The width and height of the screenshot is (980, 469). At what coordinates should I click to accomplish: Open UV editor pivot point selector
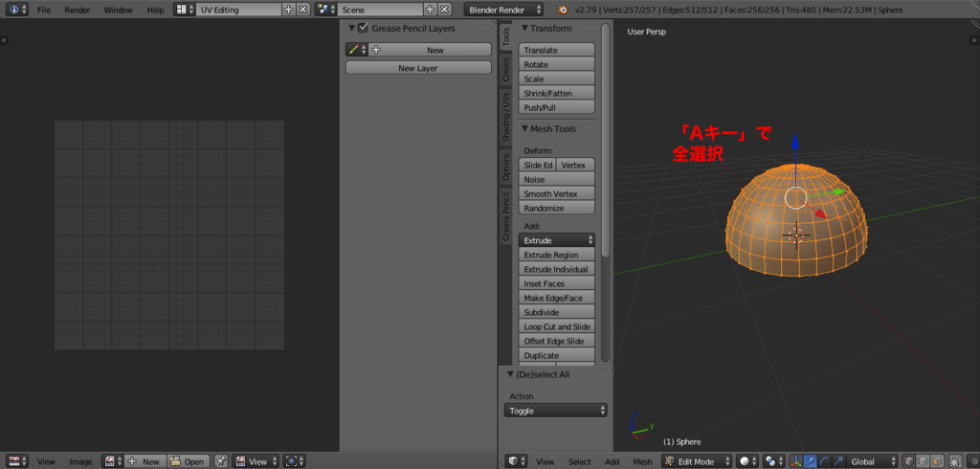point(294,461)
